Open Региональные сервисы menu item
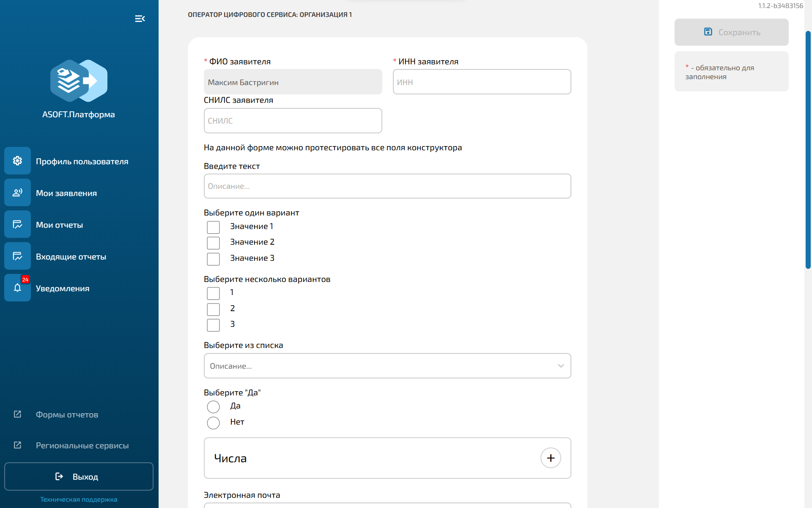Viewport: 812px width, 508px height. pyautogui.click(x=82, y=445)
